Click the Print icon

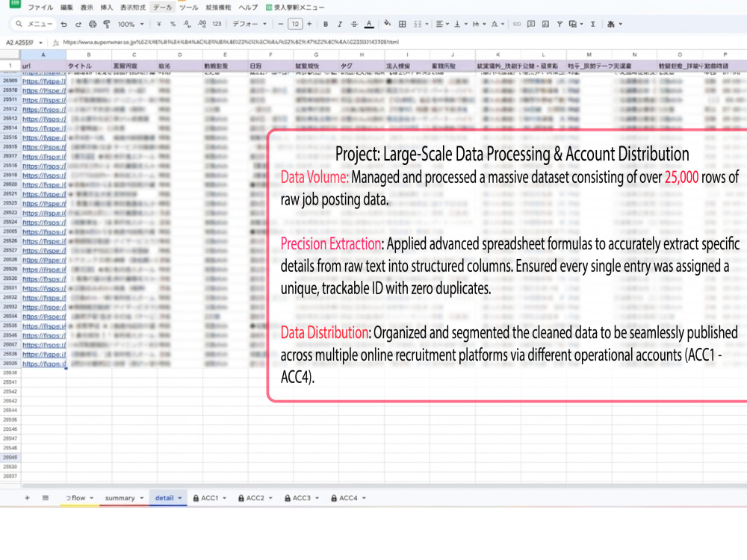[x=93, y=24]
